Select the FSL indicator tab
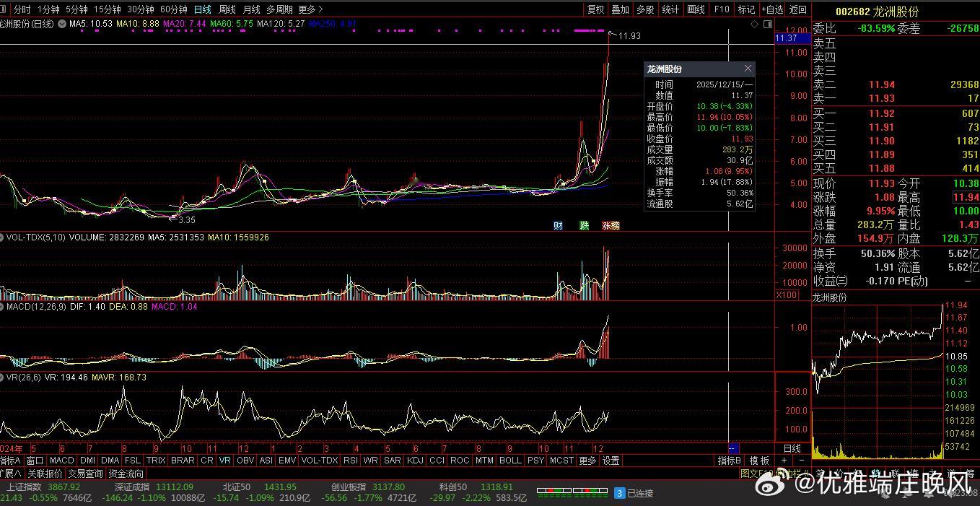 click(133, 461)
